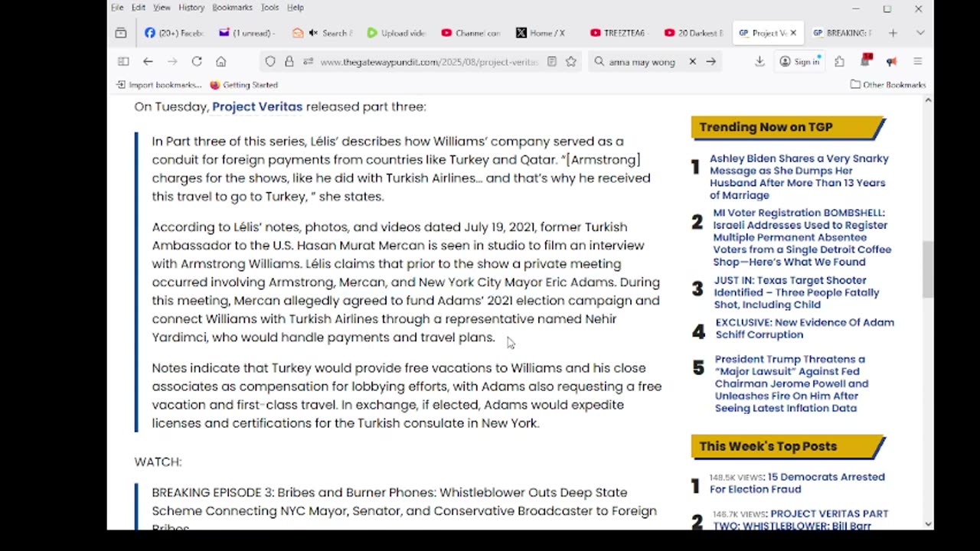This screenshot has width=980, height=551.
Task: Open the Firefox View icon
Action: [121, 33]
